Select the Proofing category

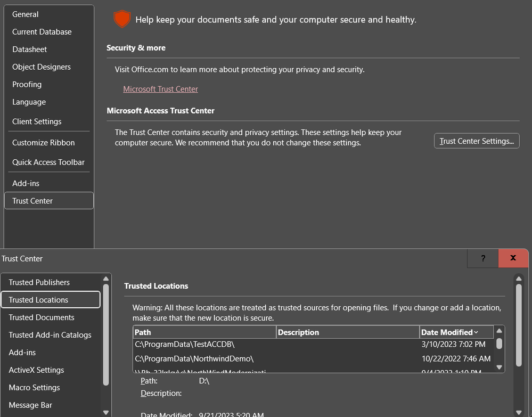point(27,85)
